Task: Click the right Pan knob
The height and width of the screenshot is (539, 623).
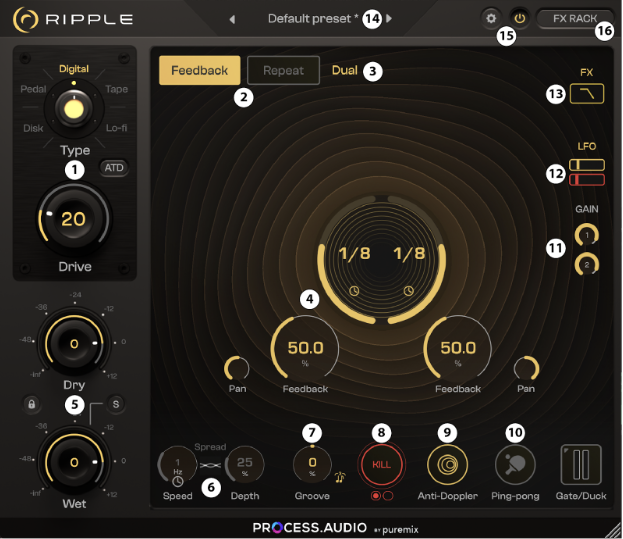Action: click(526, 368)
